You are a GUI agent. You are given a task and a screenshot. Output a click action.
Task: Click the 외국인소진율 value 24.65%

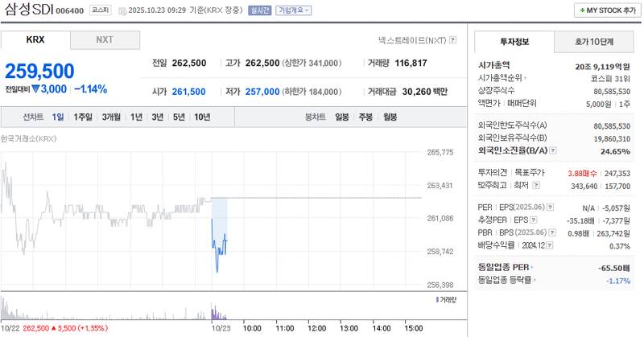coord(615,151)
